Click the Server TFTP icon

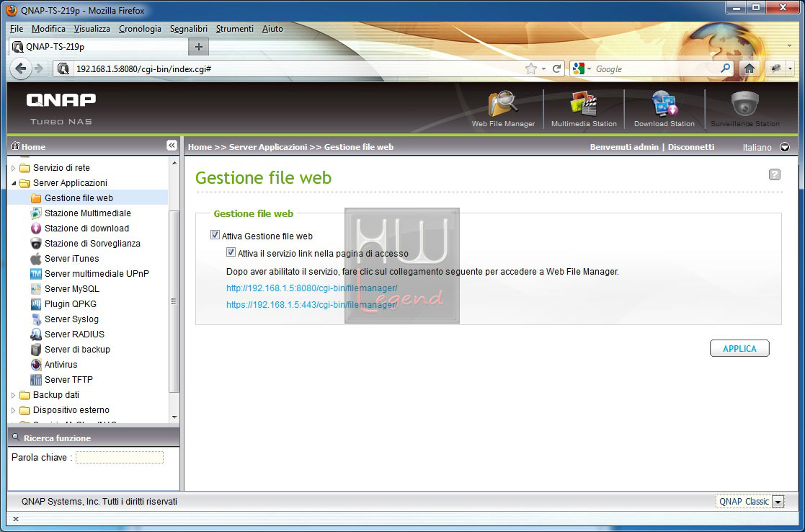(36, 380)
